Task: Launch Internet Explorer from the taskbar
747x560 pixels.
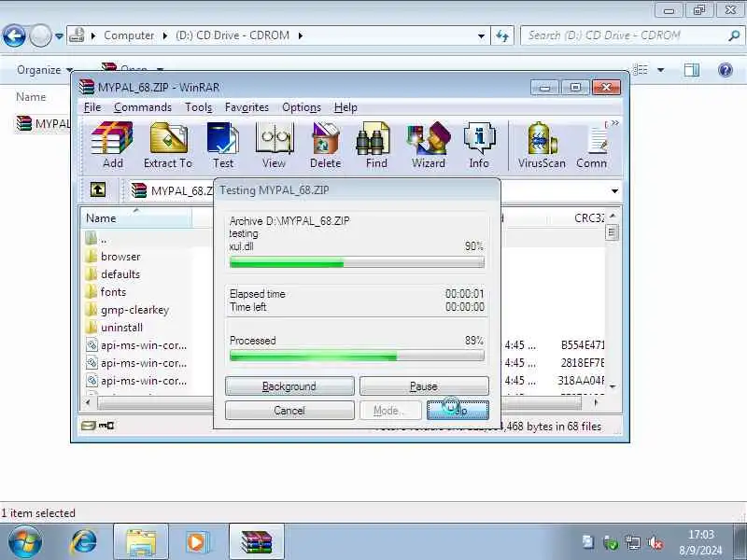Action: (x=84, y=542)
